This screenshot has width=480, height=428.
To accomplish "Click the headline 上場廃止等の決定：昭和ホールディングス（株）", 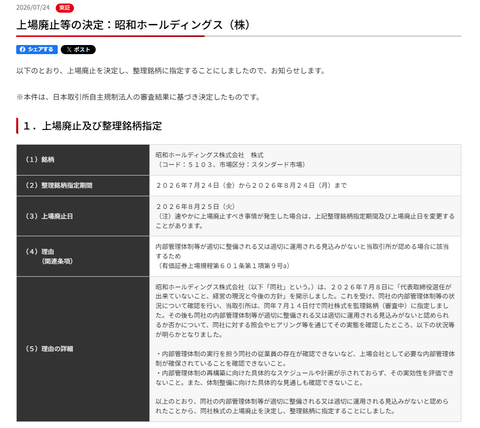I will tap(134, 25).
